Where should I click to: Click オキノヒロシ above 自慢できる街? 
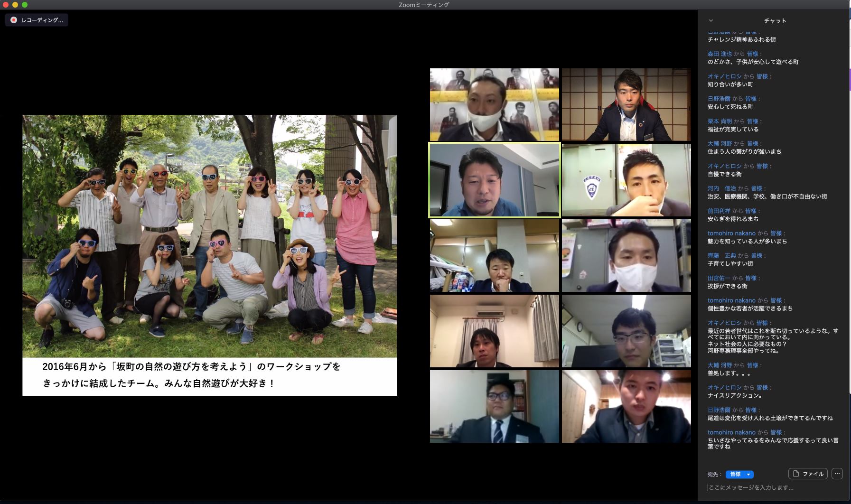pyautogui.click(x=724, y=166)
